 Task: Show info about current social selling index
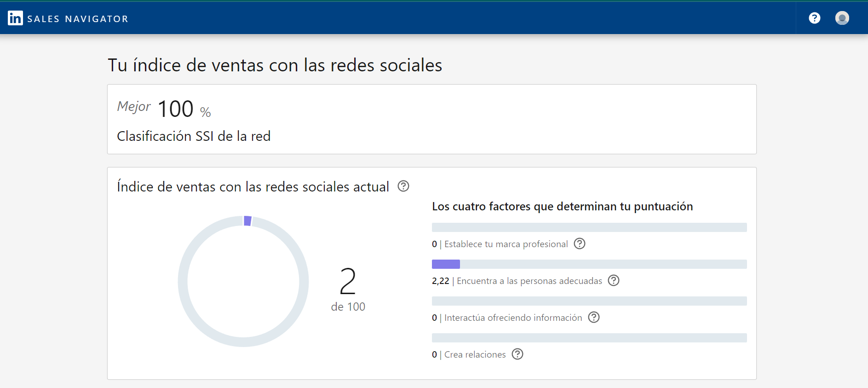click(403, 186)
